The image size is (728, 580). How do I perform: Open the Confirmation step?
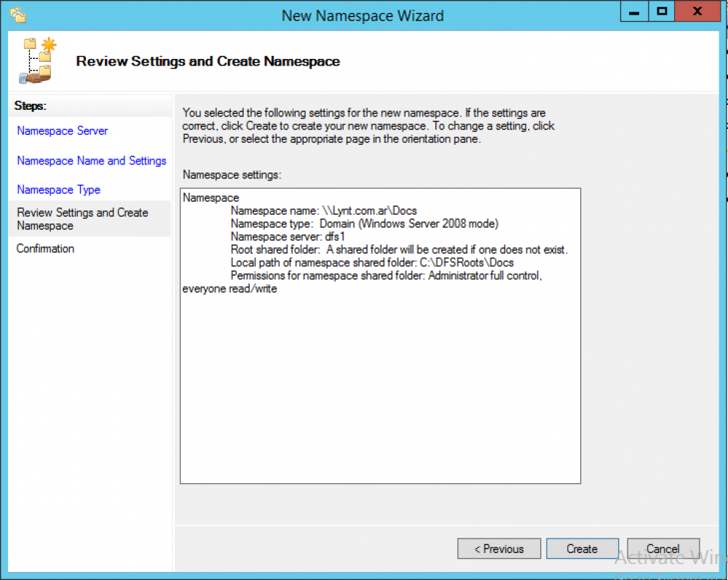pyautogui.click(x=45, y=248)
